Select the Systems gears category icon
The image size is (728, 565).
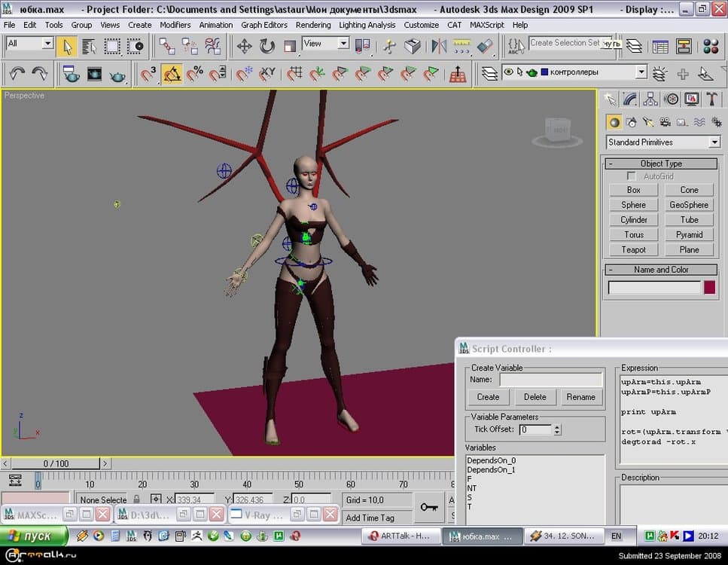pos(717,122)
